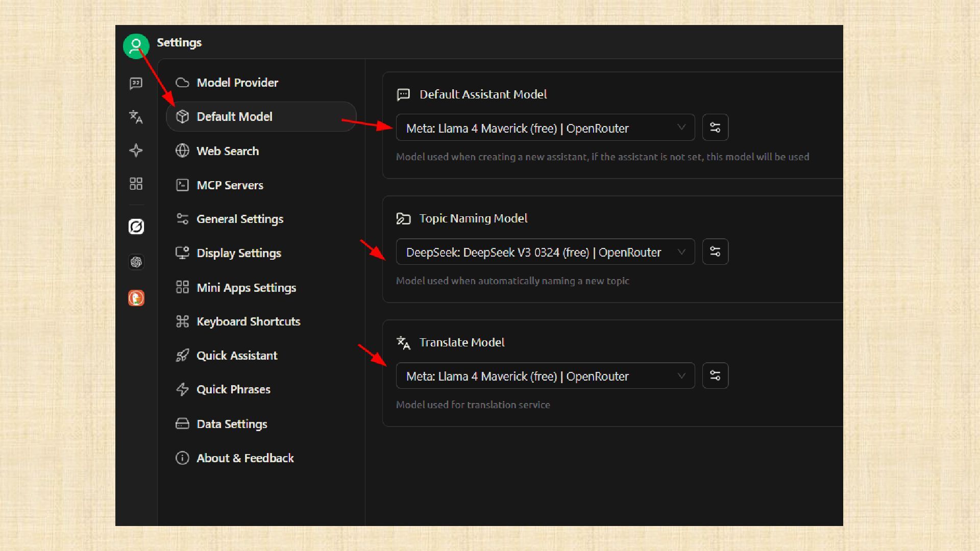The height and width of the screenshot is (551, 980).
Task: Open the user avatar profile icon
Action: pos(136,46)
